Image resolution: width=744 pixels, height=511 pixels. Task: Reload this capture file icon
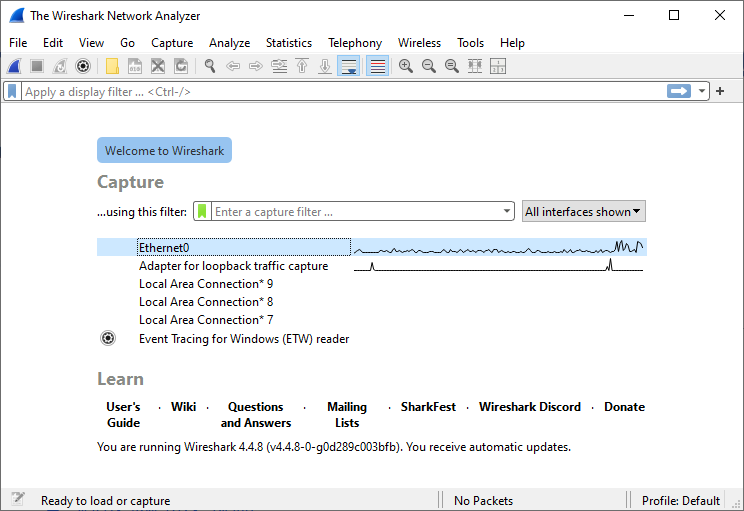[181, 66]
